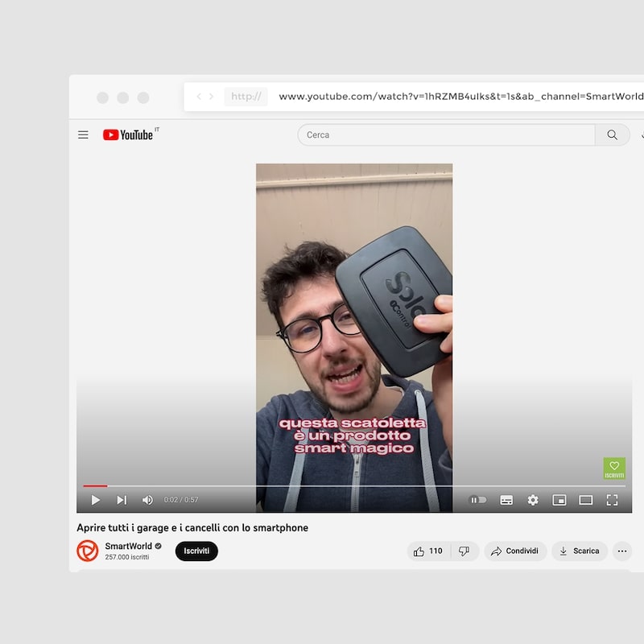Click the YouTube logo
The width and height of the screenshot is (644, 644).
(128, 135)
